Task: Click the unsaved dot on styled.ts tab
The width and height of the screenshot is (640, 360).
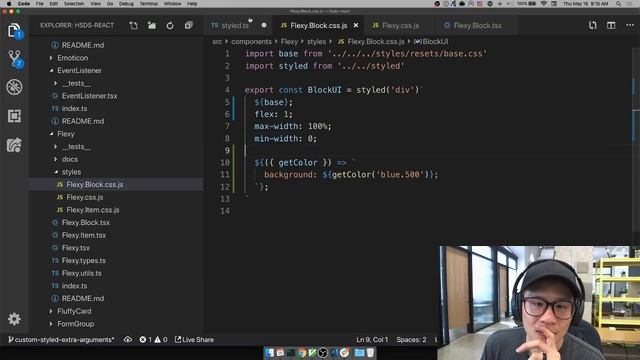Action: [x=264, y=25]
